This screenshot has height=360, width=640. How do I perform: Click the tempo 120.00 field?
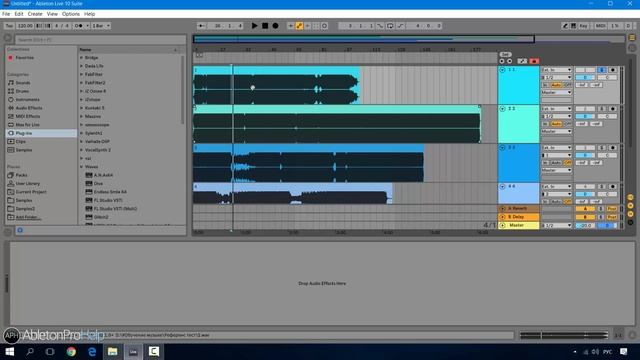(x=25, y=26)
